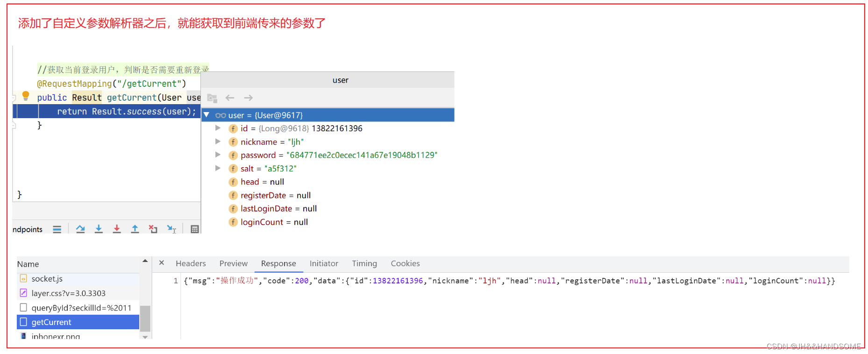This screenshot has width=868, height=354.
Task: Click the lastLoginDate = null row
Action: pos(327,209)
